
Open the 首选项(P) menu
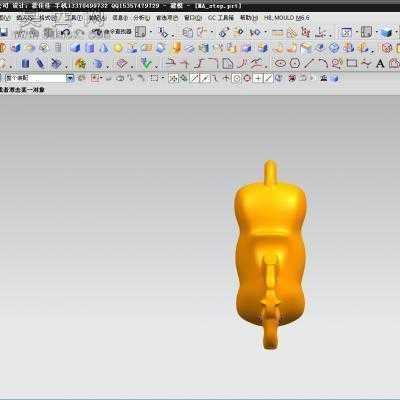(x=167, y=18)
